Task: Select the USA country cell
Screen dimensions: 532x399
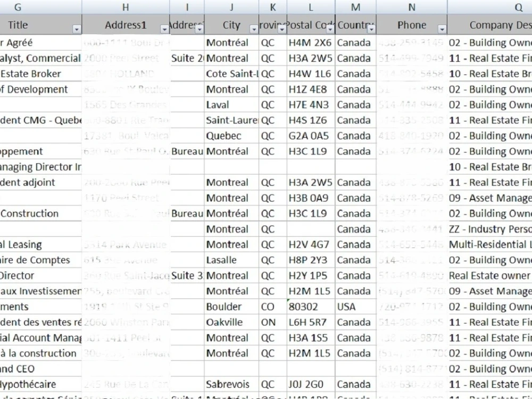Action: pyautogui.click(x=356, y=307)
